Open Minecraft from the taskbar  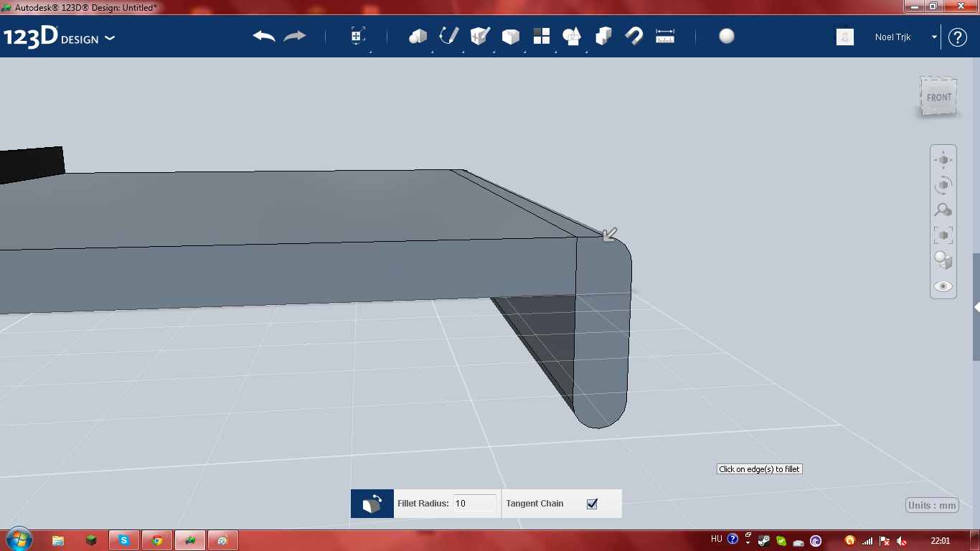coord(91,540)
